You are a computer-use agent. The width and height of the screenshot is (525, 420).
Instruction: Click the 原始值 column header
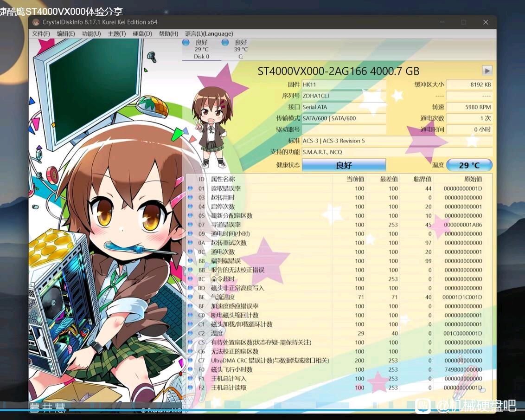[473, 179]
